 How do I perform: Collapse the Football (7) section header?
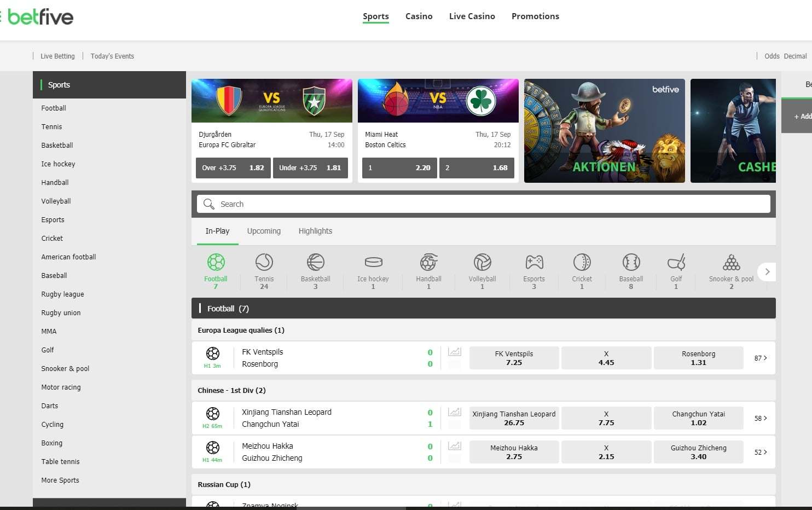[484, 308]
